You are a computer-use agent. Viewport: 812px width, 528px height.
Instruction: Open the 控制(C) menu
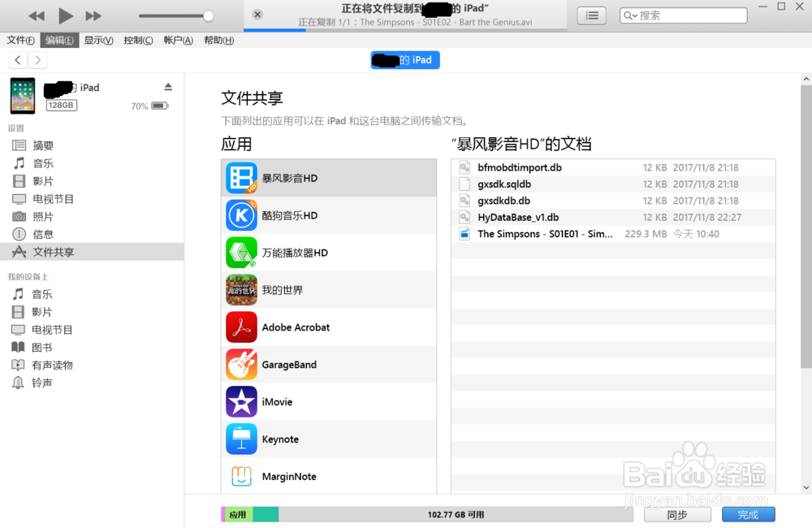click(138, 40)
